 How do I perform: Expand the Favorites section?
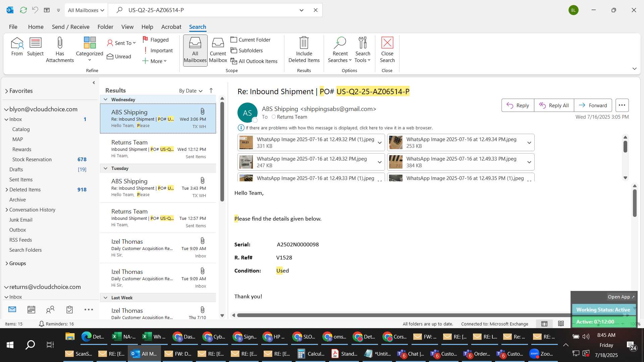(6, 91)
